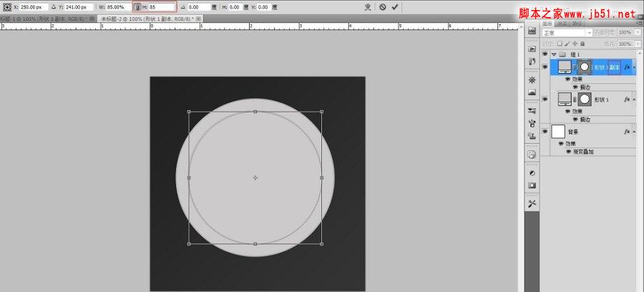This screenshot has width=644, height=292.
Task: Toggle the reference point location grid icon
Action: point(7,7)
